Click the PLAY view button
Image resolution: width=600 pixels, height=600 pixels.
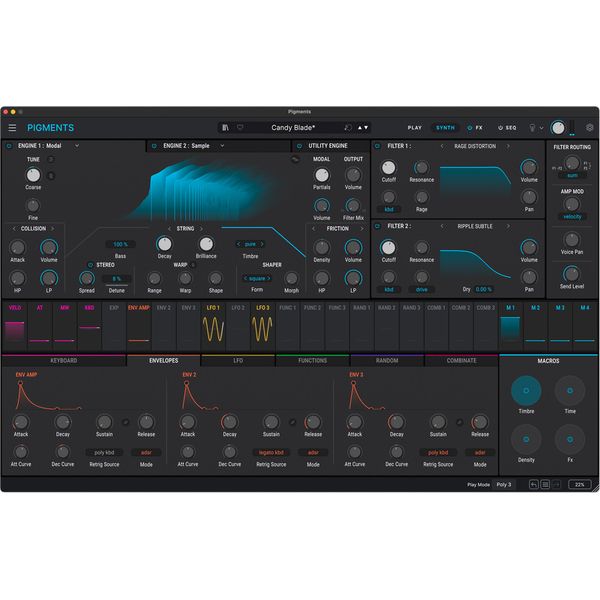click(x=415, y=128)
